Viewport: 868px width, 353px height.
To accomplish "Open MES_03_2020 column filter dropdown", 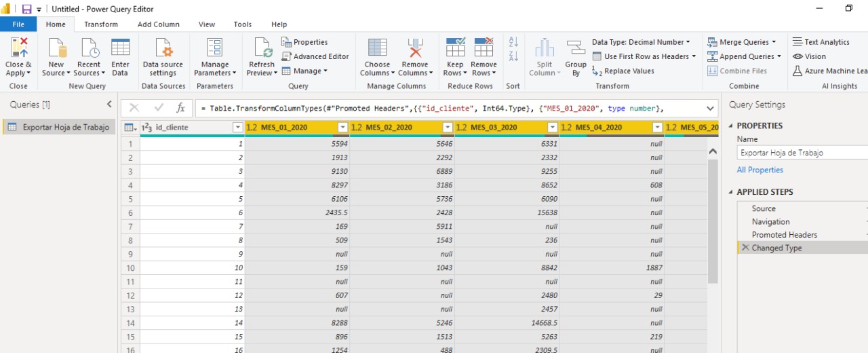I will pos(553,128).
